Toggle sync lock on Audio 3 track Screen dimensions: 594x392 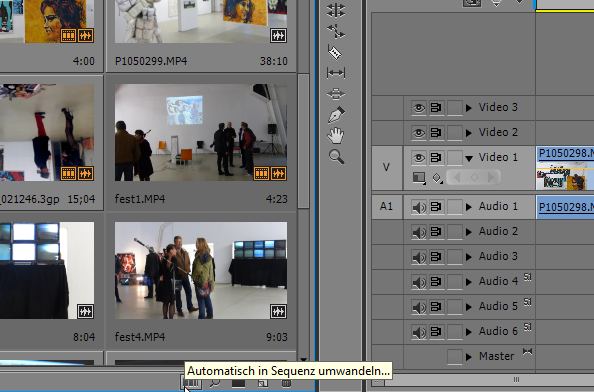[436, 257]
